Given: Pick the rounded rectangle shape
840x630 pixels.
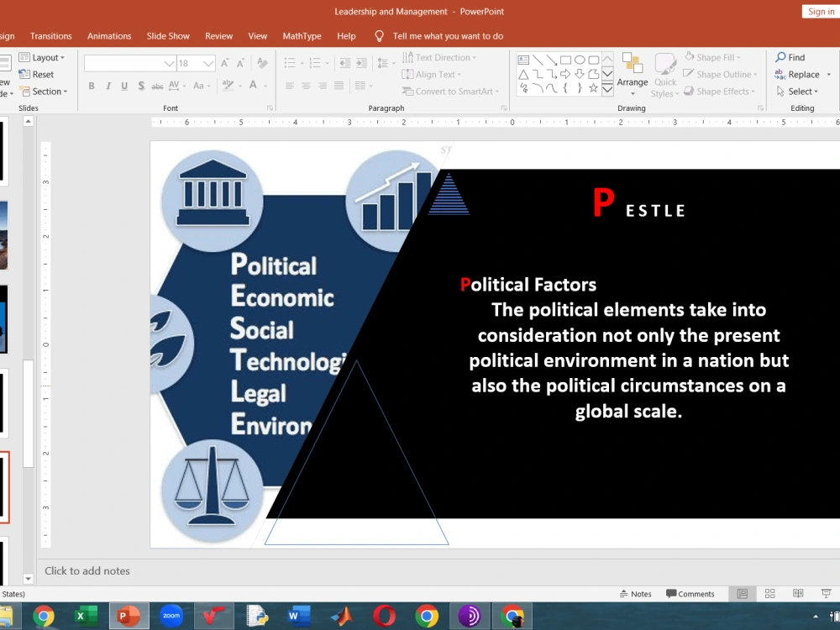Looking at the screenshot, I should point(594,60).
